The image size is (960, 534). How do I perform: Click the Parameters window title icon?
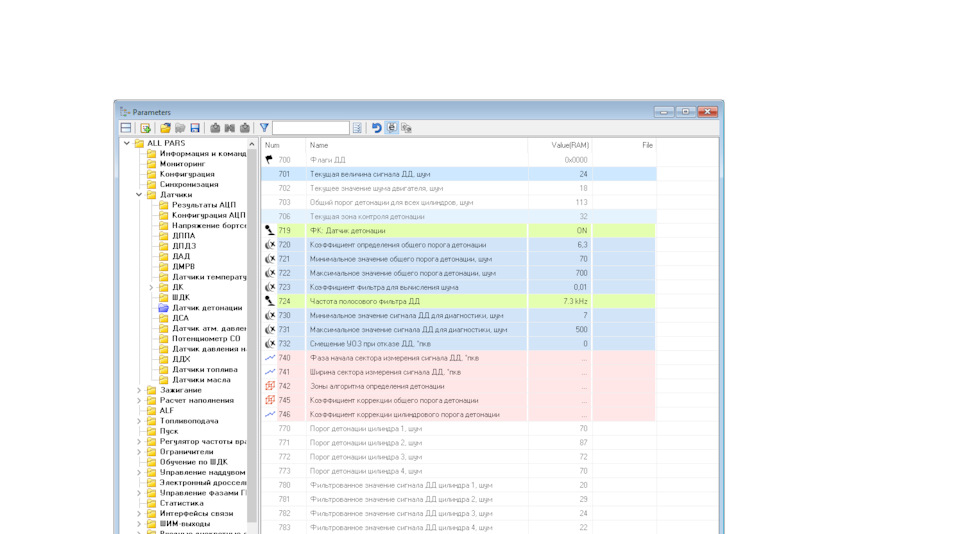125,112
